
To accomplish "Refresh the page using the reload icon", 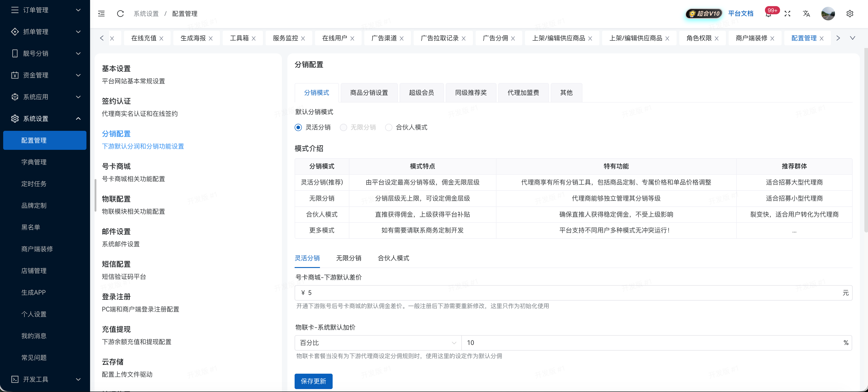I will 120,14.
